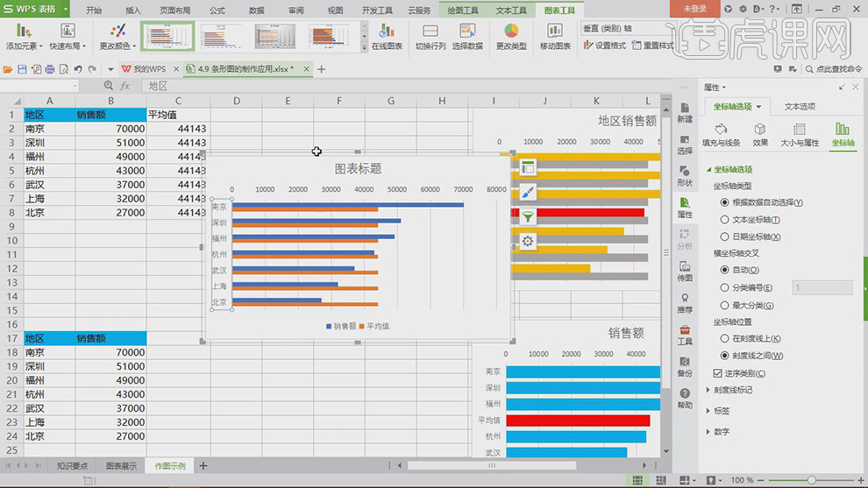Open the 页面布局 (Page Layout) ribbon tab
The image size is (868, 488).
coord(175,10)
